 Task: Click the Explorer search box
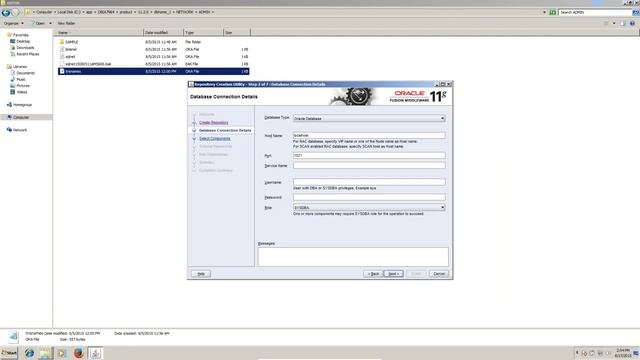click(x=594, y=12)
